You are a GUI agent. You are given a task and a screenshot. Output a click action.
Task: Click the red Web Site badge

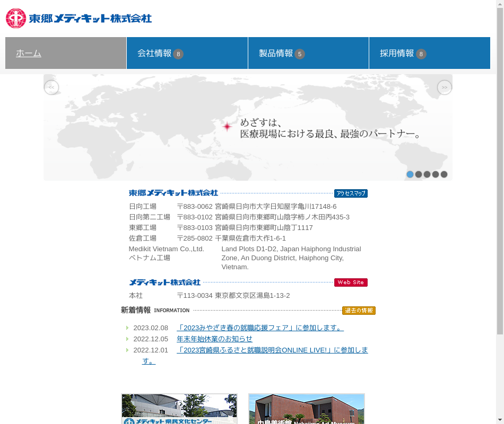point(351,282)
